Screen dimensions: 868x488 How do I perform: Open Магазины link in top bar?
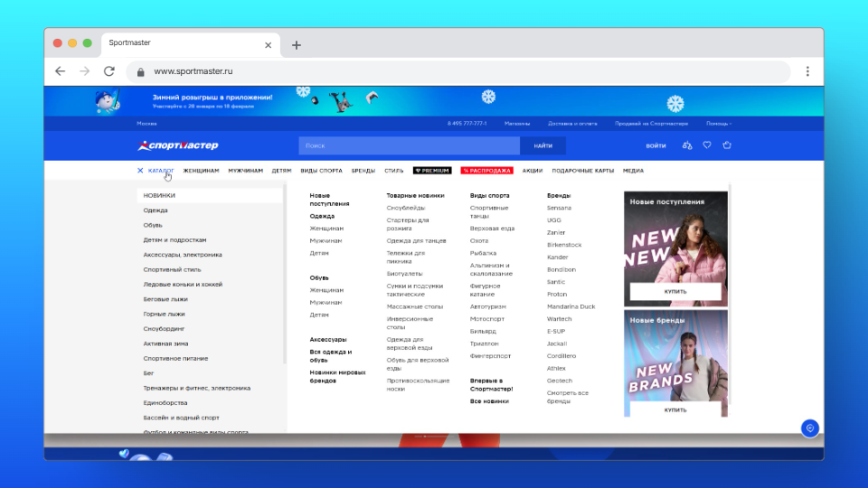click(x=517, y=124)
